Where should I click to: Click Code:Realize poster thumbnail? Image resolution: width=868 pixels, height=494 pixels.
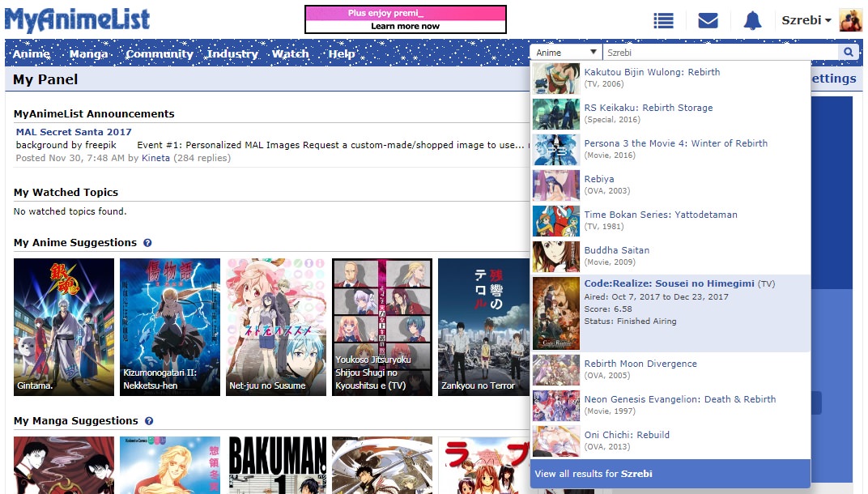tap(555, 313)
